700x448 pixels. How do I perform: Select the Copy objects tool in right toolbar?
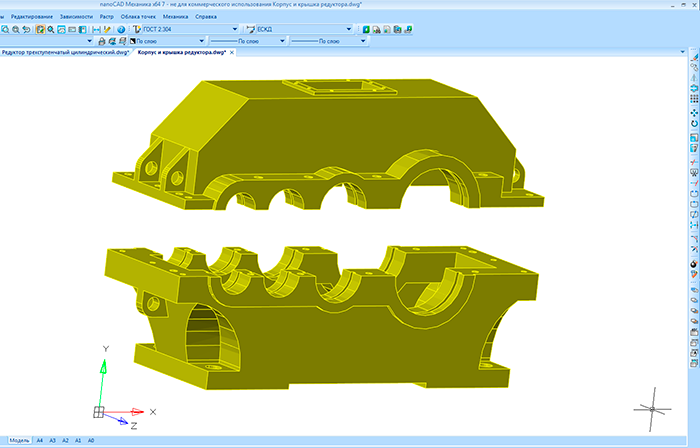click(x=694, y=67)
